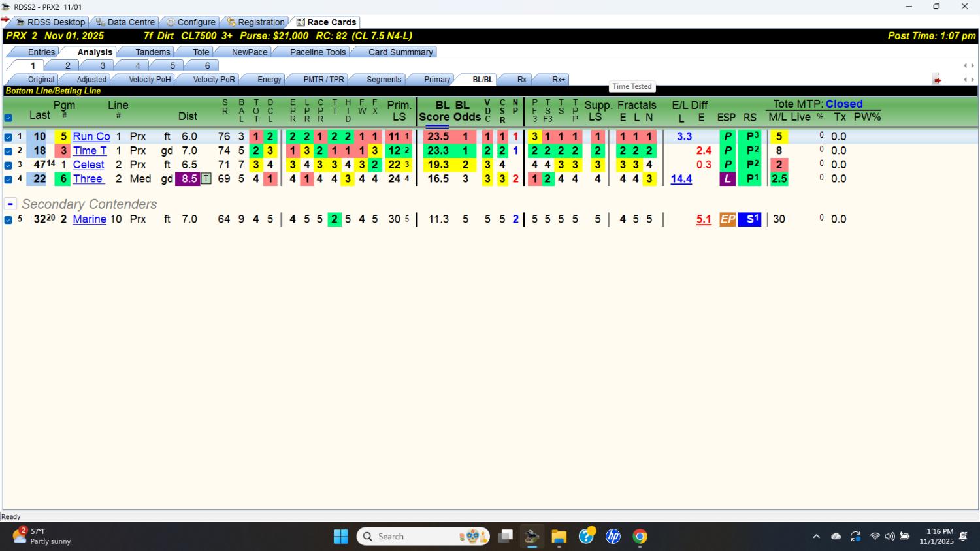Select race 3 tab
The height and width of the screenshot is (551, 980).
click(103, 65)
